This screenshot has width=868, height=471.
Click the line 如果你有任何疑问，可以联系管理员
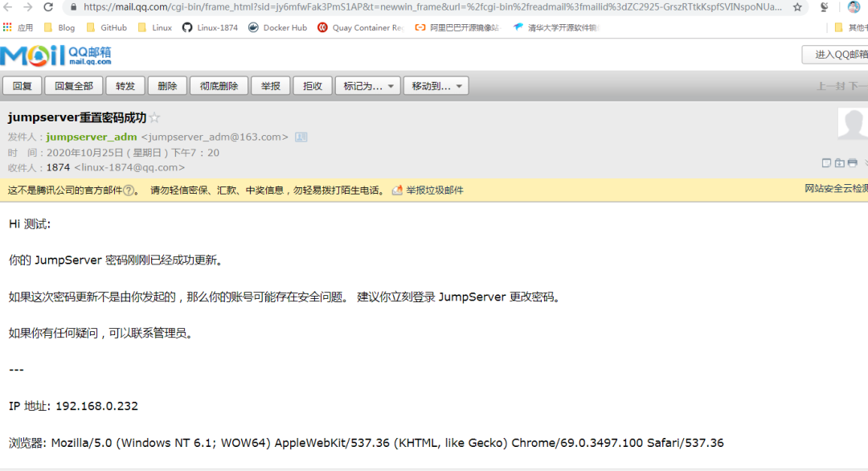coord(101,334)
